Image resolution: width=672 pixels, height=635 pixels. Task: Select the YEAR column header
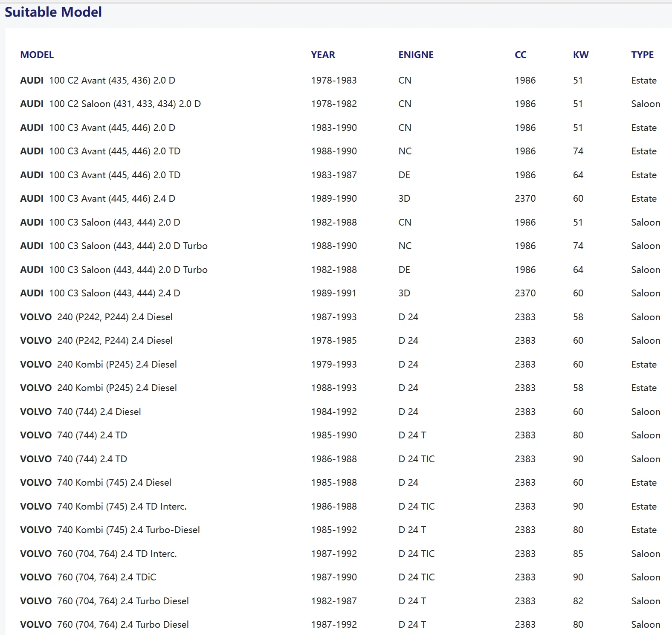(x=323, y=55)
